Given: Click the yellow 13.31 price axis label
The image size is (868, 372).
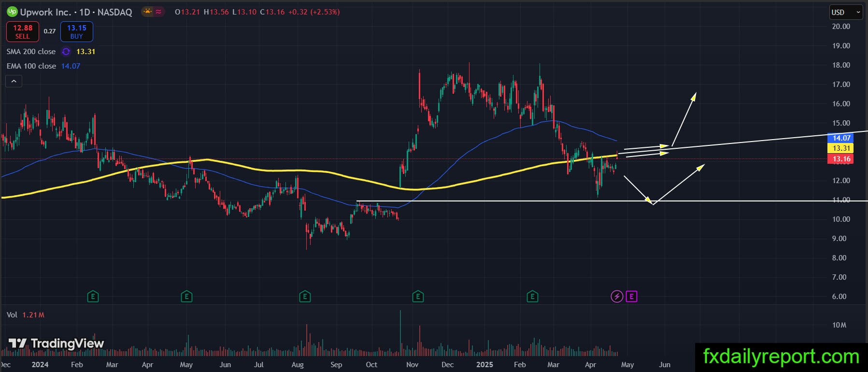Looking at the screenshot, I should (841, 148).
